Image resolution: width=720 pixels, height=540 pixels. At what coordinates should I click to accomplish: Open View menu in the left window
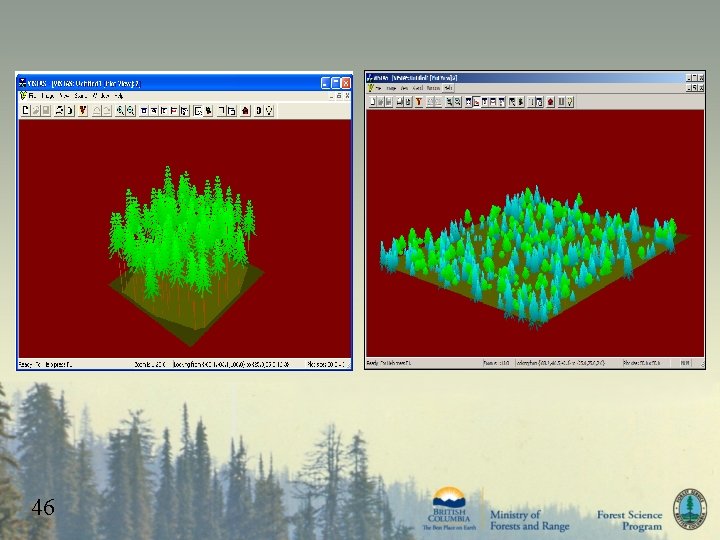point(65,96)
